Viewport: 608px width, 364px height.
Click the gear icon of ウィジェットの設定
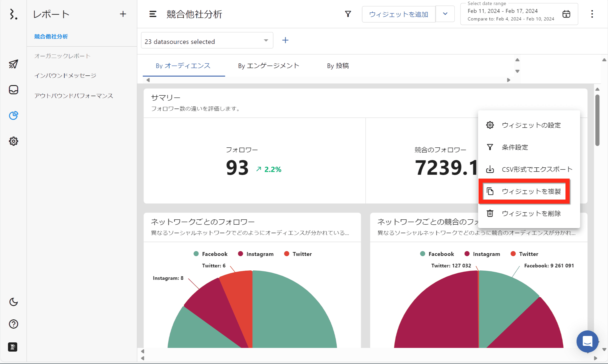490,125
